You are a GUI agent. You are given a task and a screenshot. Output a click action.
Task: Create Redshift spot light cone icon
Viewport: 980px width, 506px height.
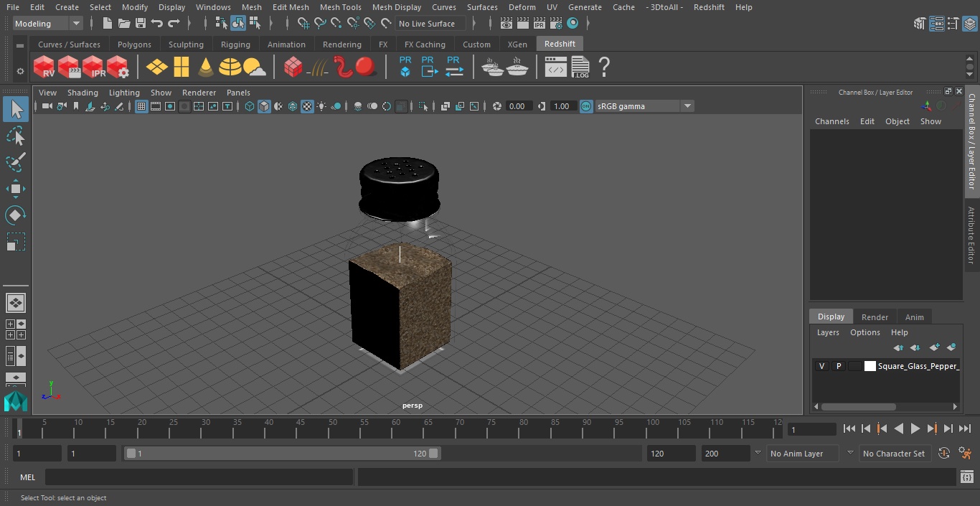(x=206, y=67)
